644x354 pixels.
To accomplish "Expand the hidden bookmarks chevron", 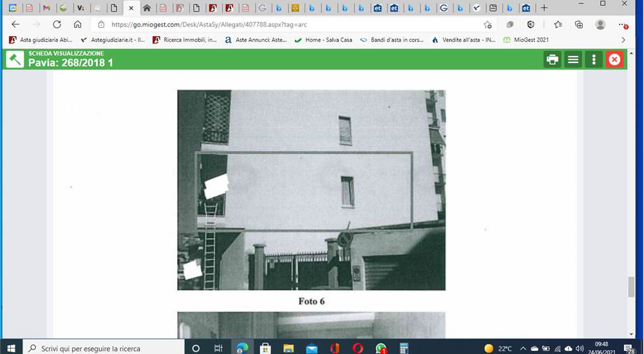I will click(623, 40).
